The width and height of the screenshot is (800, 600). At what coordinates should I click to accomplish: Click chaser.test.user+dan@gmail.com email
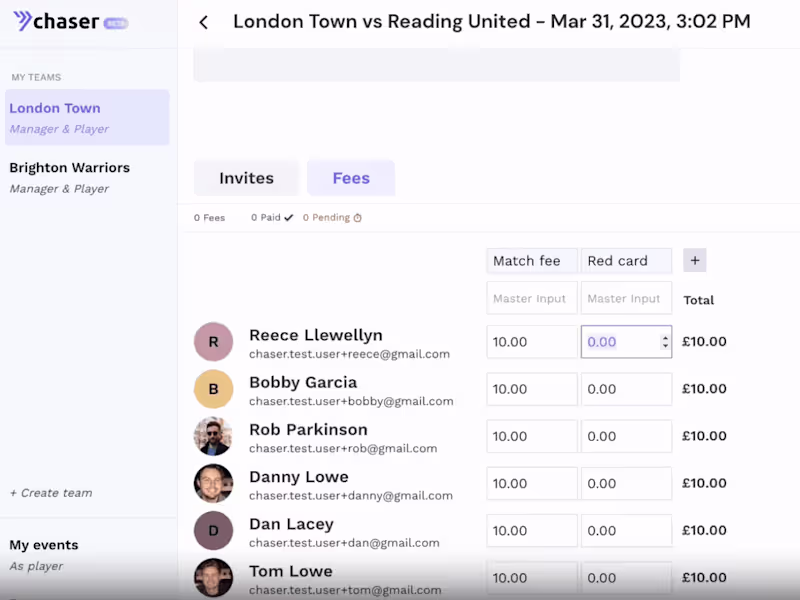click(344, 543)
